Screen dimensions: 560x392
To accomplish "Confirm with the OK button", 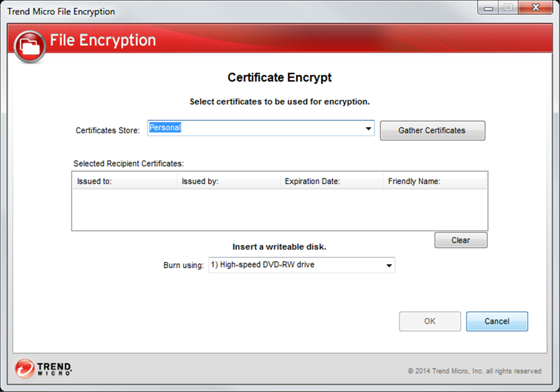I will click(430, 321).
